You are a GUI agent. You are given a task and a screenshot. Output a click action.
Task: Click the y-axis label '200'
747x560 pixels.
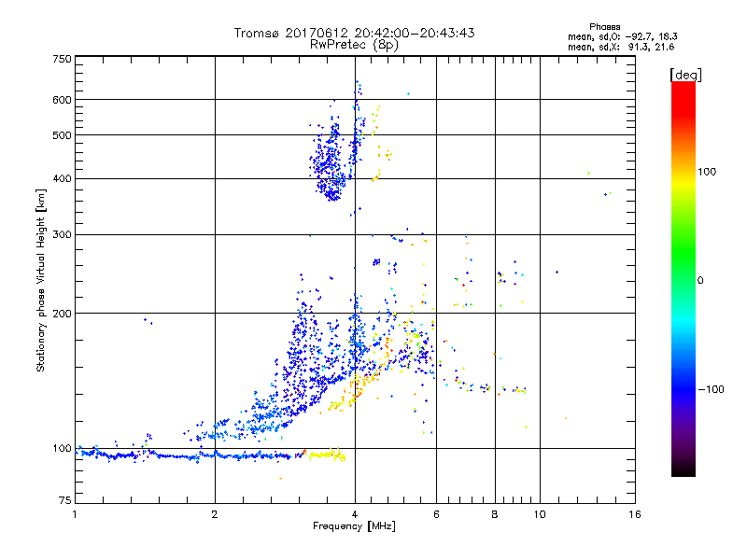point(62,314)
